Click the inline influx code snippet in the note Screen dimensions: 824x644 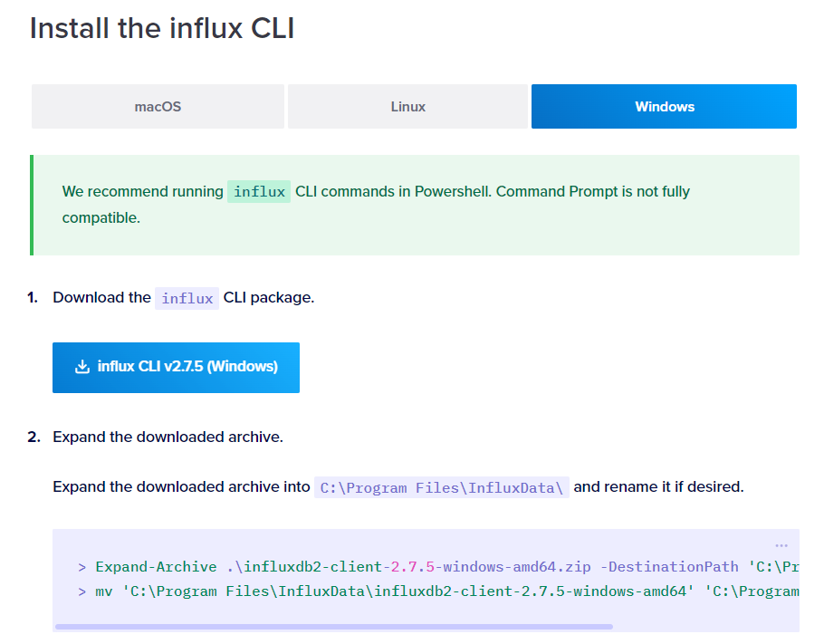tap(258, 191)
